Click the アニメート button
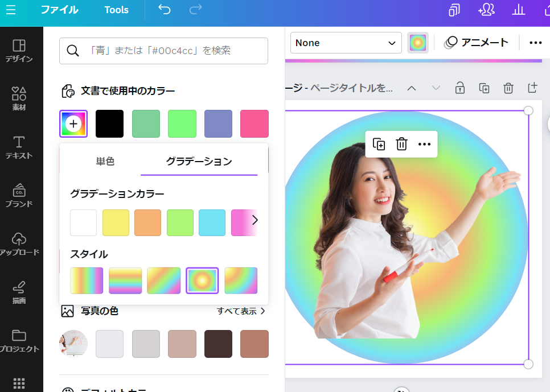Image resolution: width=550 pixels, height=392 pixels. (x=477, y=43)
